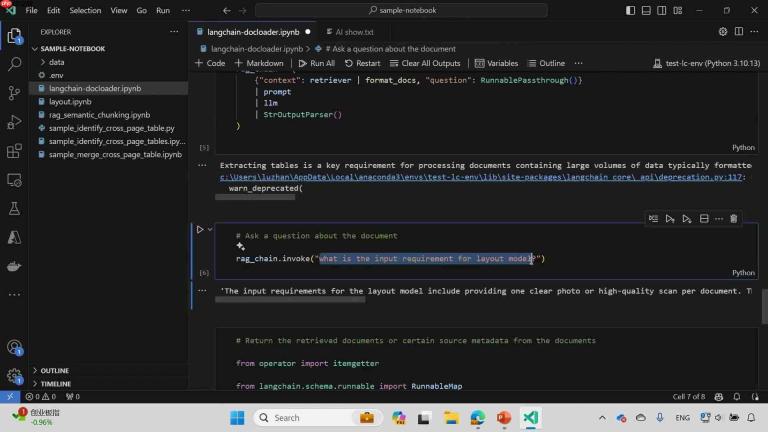Screen dimensions: 768x432
Task: Open the Azure view icon
Action: click(14, 238)
